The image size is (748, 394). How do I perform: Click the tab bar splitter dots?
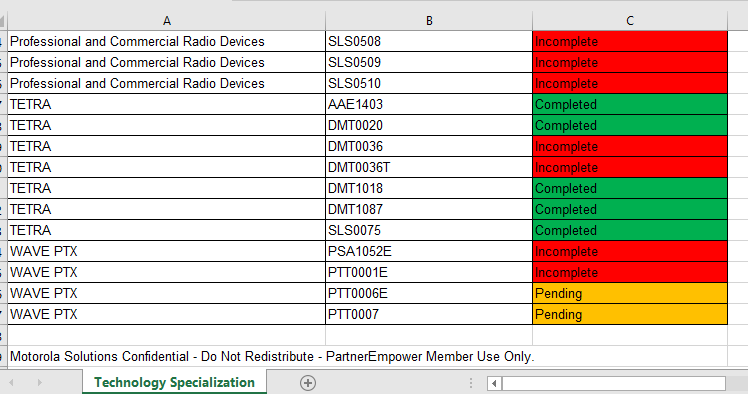(x=471, y=383)
